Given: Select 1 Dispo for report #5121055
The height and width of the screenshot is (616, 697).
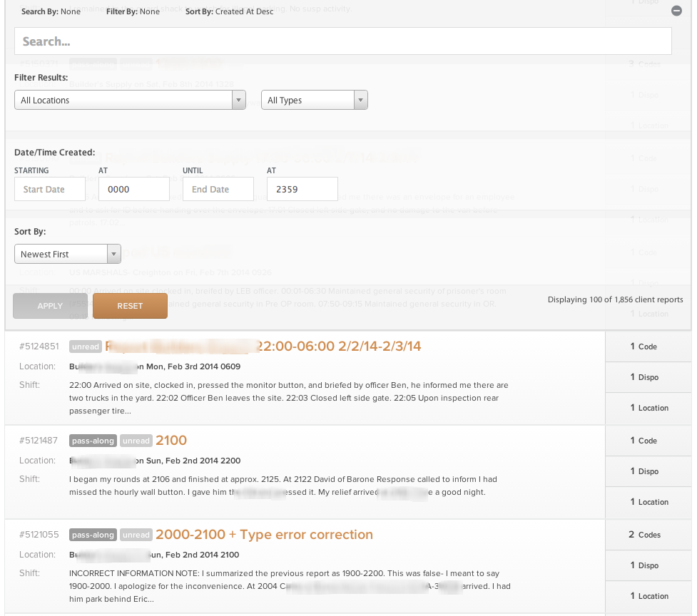Looking at the screenshot, I should 648,565.
